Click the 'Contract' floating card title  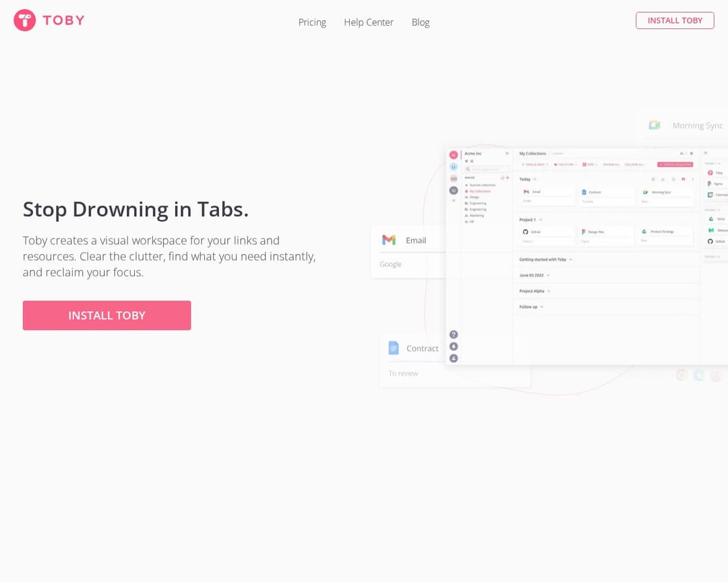422,348
